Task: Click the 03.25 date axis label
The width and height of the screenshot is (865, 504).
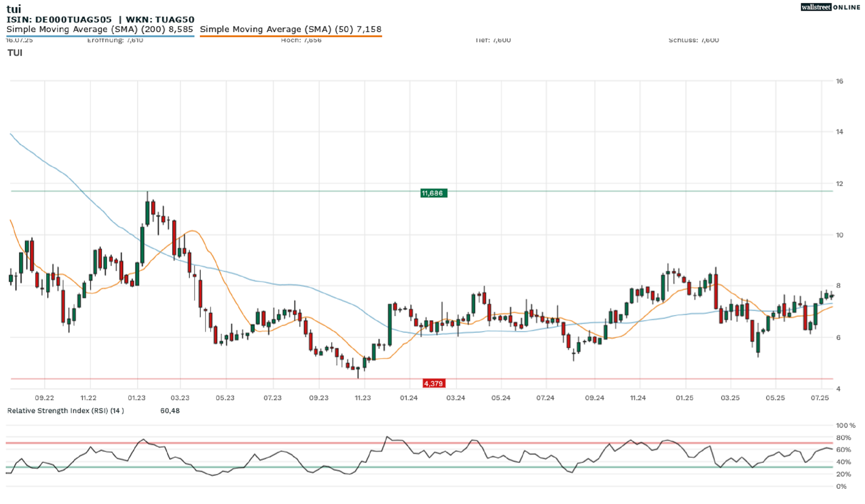Action: tap(730, 398)
